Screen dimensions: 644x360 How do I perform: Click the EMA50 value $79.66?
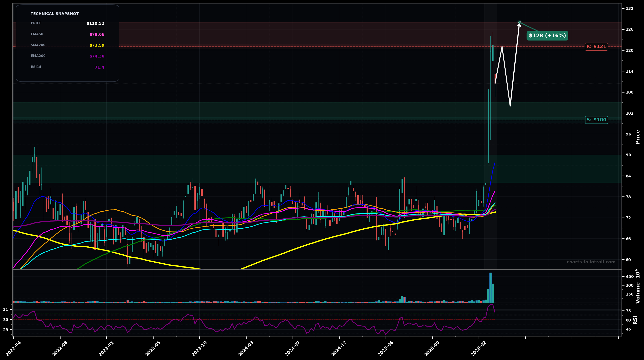[x=97, y=35]
